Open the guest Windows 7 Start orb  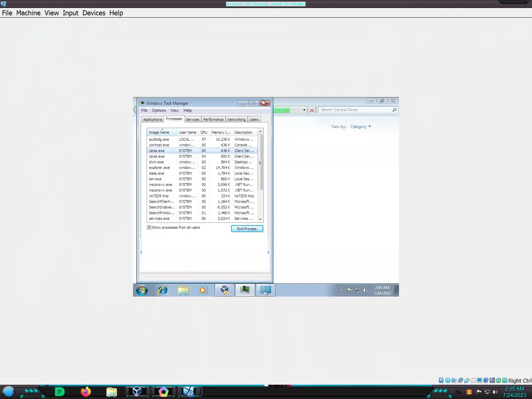[x=142, y=290]
